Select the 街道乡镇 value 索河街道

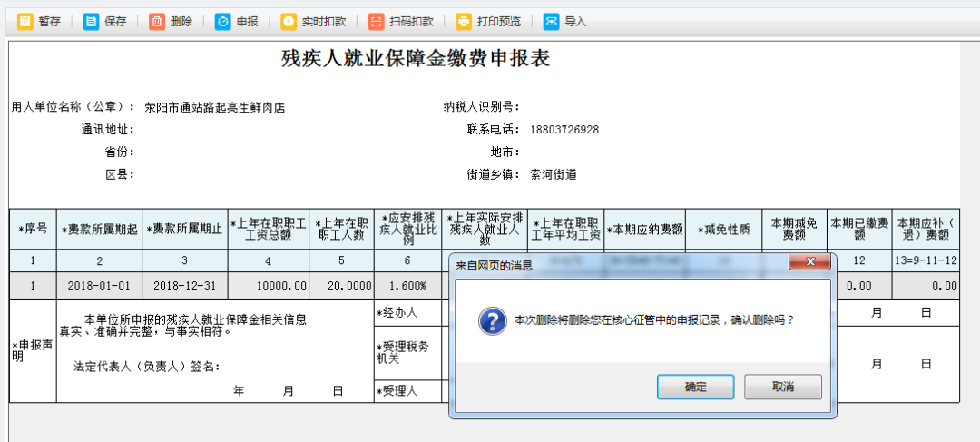click(554, 174)
